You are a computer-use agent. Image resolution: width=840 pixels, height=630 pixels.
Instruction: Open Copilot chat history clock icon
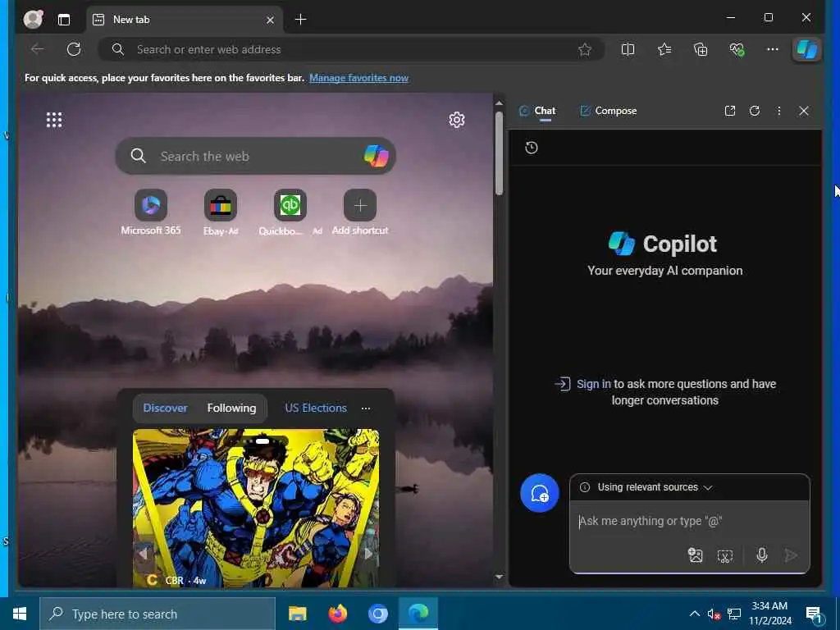tap(531, 148)
